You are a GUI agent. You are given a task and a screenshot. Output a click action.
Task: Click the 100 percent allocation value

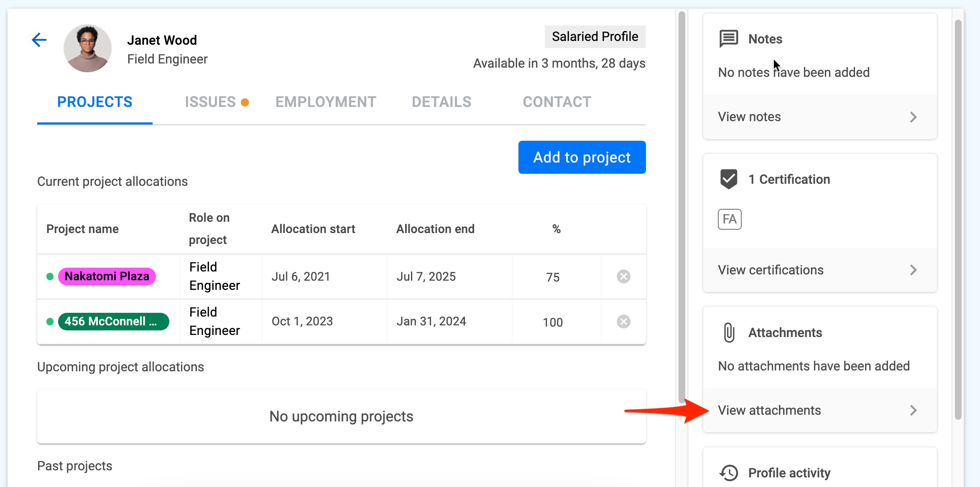[553, 322]
